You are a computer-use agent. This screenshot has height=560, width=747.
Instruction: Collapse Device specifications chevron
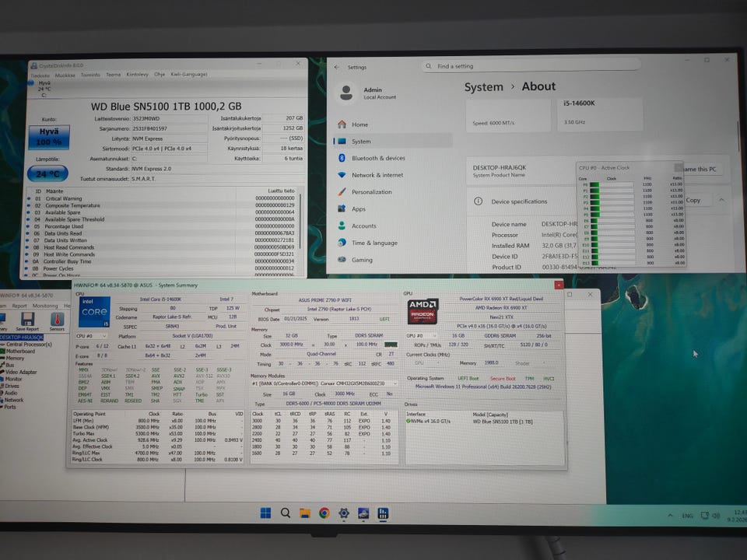pos(722,200)
